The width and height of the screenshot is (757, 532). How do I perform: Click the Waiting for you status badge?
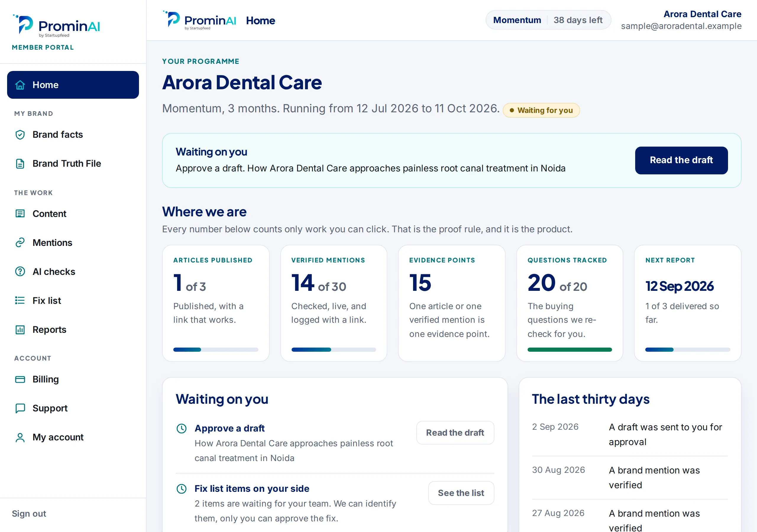click(541, 110)
